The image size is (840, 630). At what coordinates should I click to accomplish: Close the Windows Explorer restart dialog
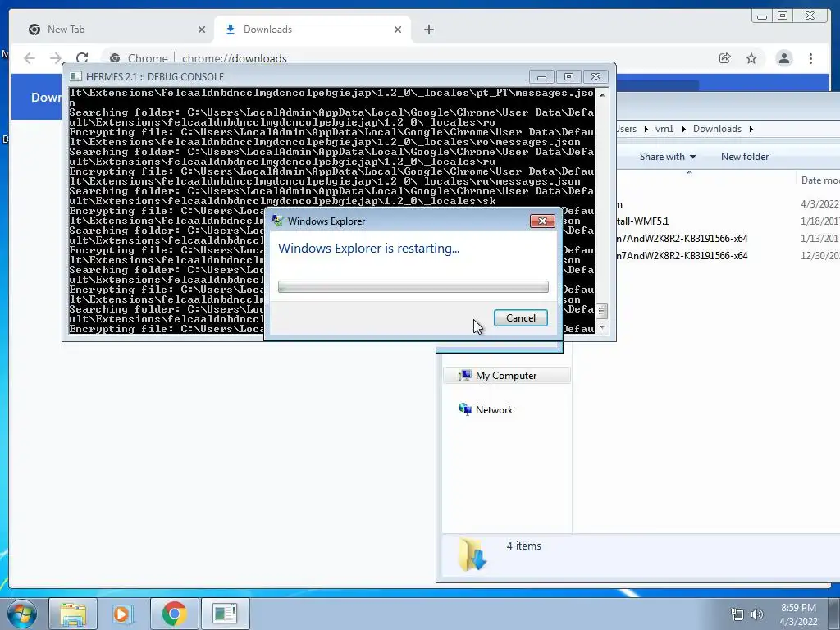click(x=542, y=221)
